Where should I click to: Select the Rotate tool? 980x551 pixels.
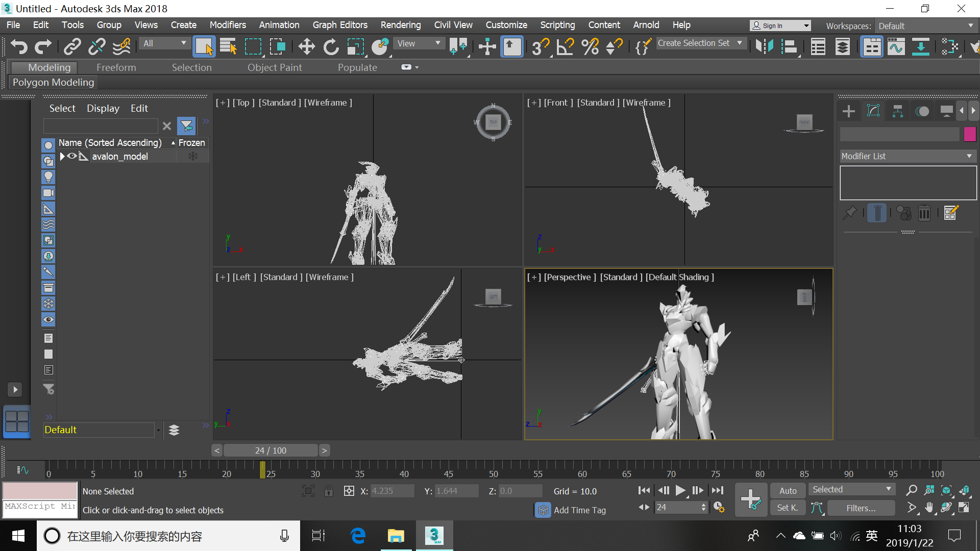331,46
